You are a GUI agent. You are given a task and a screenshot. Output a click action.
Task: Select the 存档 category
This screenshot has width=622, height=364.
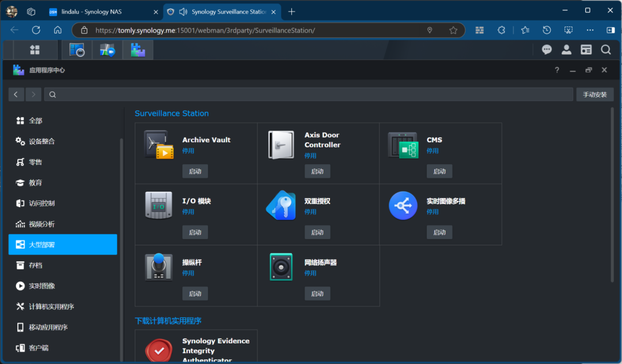pos(63,266)
